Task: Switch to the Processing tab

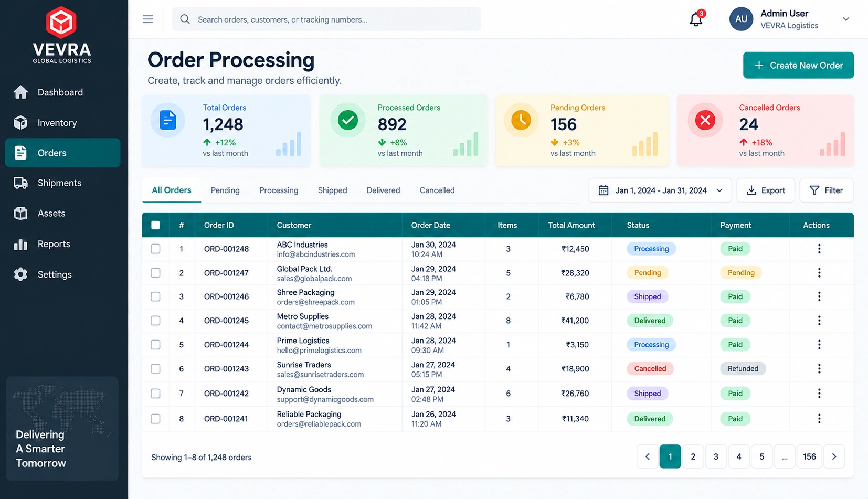Action: [x=279, y=190]
